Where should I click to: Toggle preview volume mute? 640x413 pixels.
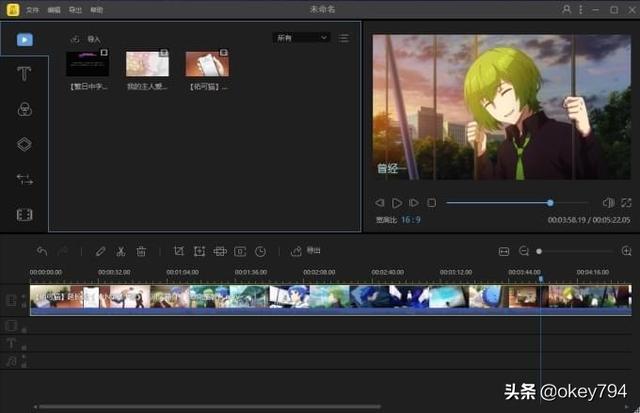pyautogui.click(x=609, y=202)
